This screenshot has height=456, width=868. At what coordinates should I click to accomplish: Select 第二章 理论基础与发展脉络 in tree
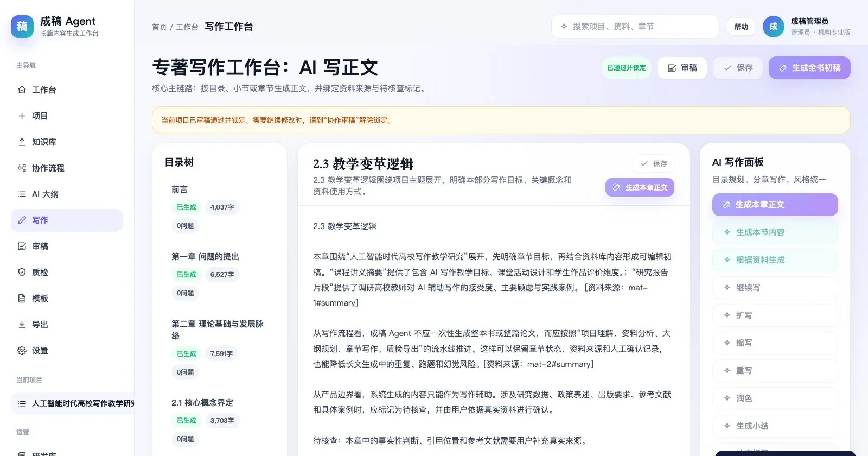click(x=218, y=330)
